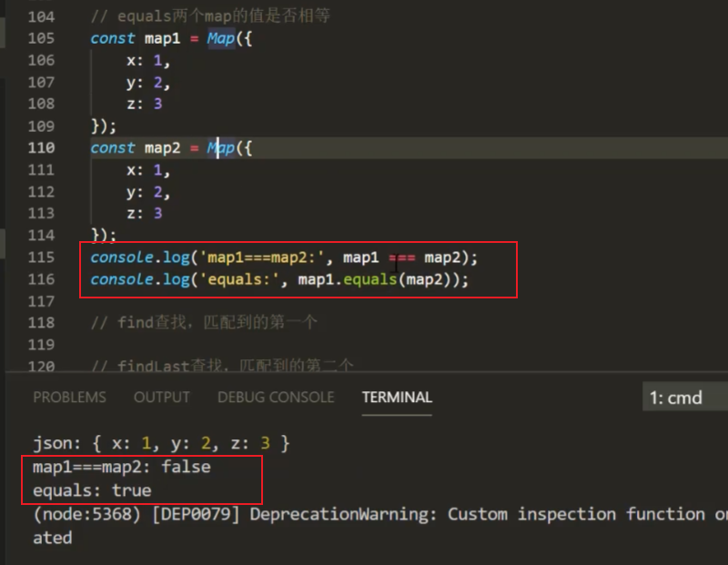Screen dimensions: 728x565
Task: Click line number 115 in the gutter
Action: [x=41, y=257]
